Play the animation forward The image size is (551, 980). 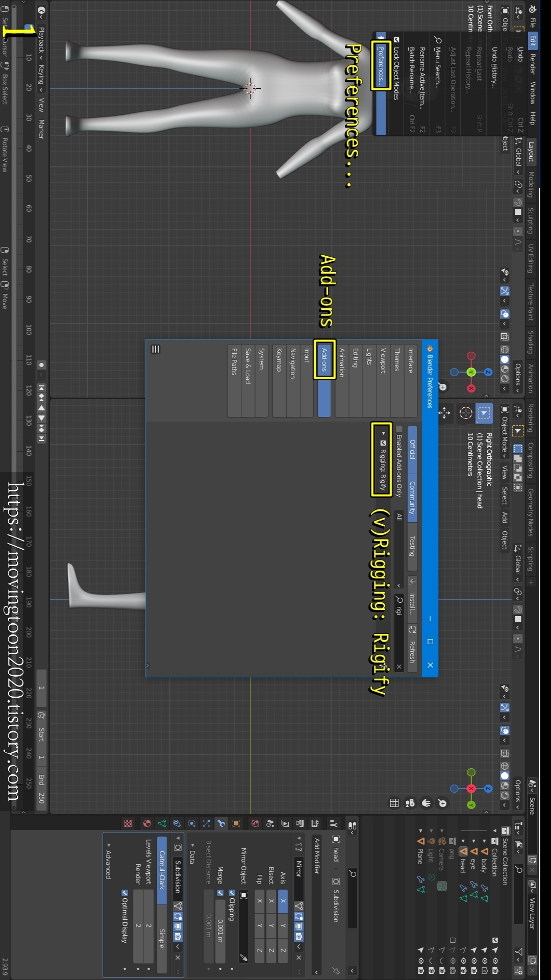coord(41,418)
